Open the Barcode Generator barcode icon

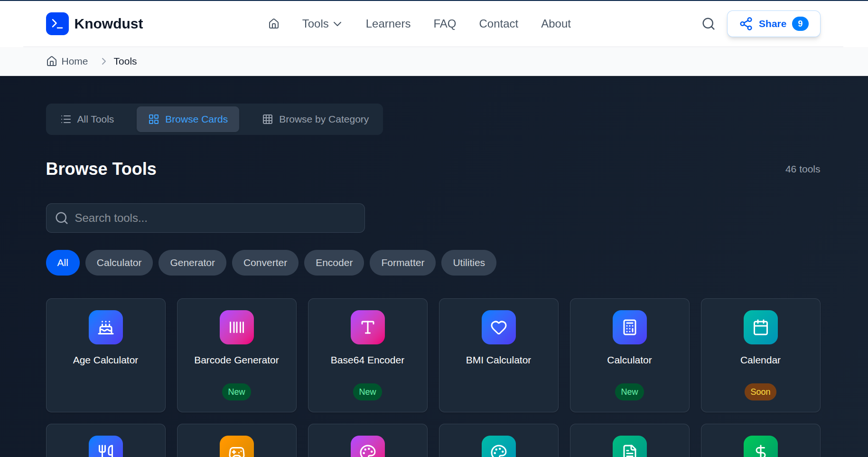237,327
